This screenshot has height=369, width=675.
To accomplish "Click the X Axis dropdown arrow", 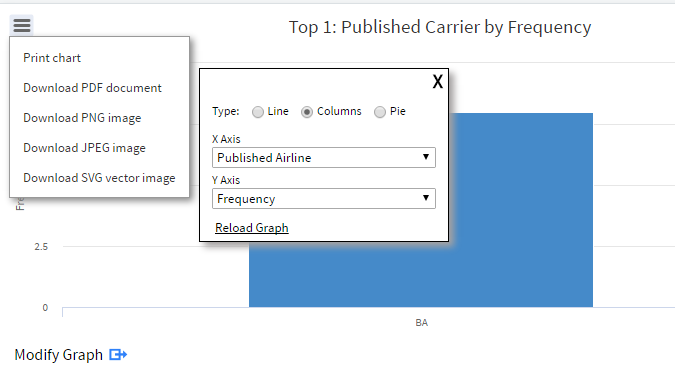I will 426,157.
